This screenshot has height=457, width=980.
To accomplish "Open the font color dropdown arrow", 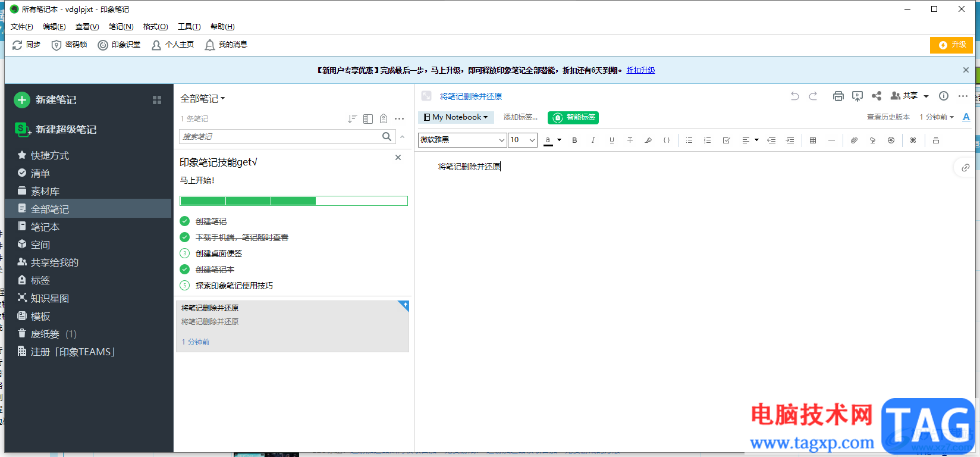I will [559, 140].
